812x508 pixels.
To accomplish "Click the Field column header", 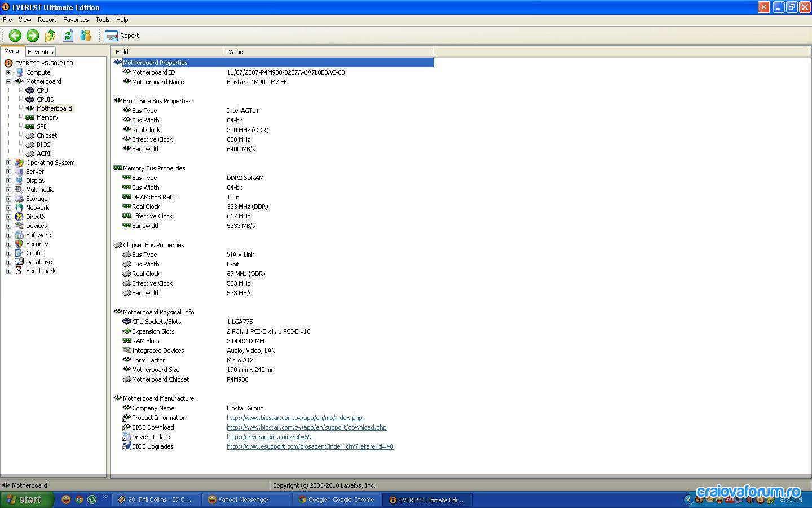I will pyautogui.click(x=167, y=52).
